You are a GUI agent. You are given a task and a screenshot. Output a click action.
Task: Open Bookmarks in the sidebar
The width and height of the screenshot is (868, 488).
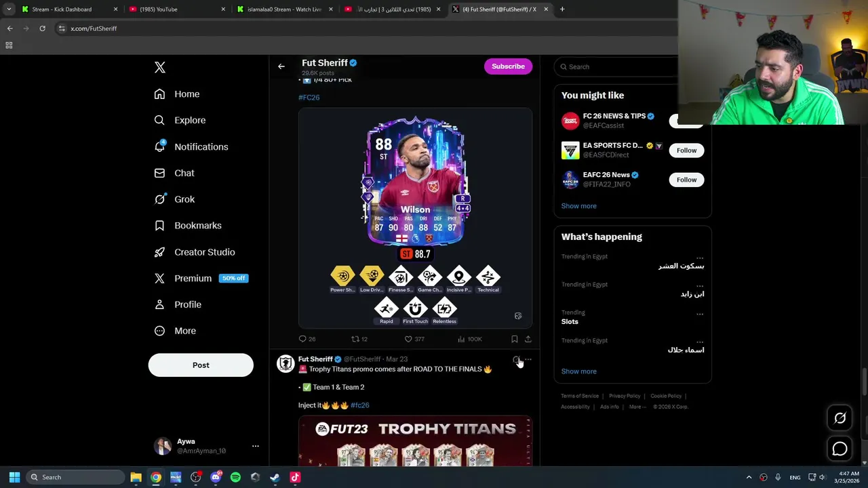click(x=188, y=226)
